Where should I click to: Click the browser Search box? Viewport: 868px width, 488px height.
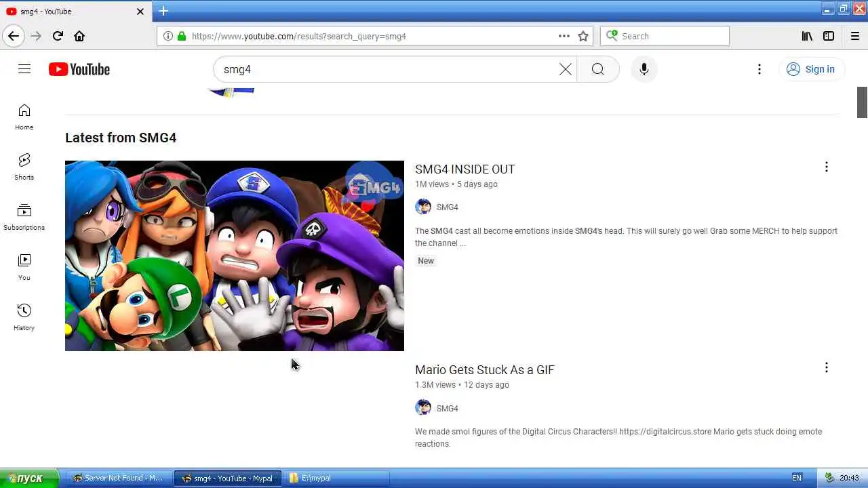coord(665,36)
